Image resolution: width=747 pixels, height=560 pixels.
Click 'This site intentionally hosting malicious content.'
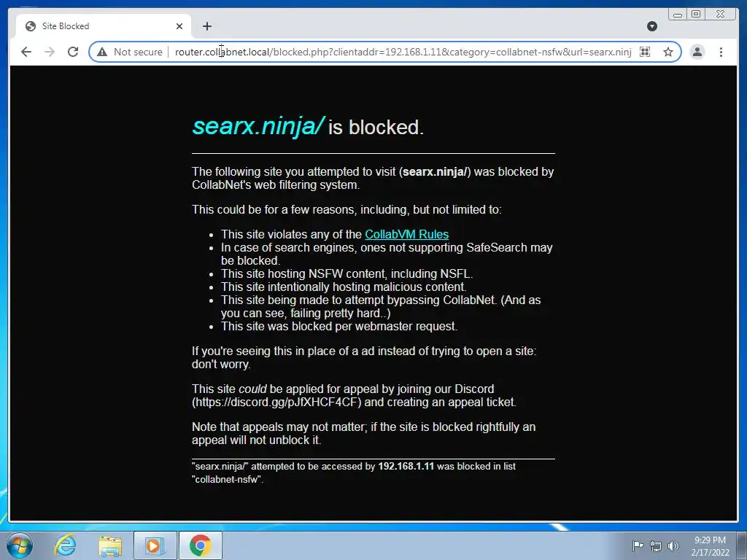point(344,287)
